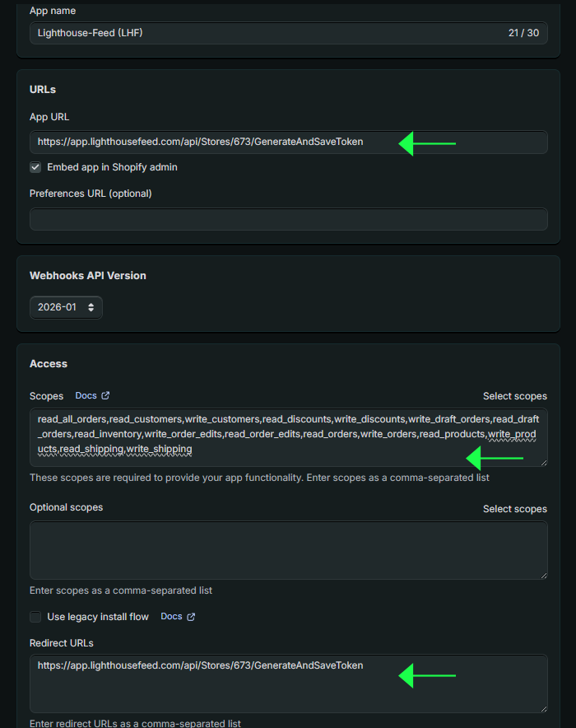Focus the App name field Lighthouse-Feed (LHF)
576x728 pixels.
pos(289,33)
